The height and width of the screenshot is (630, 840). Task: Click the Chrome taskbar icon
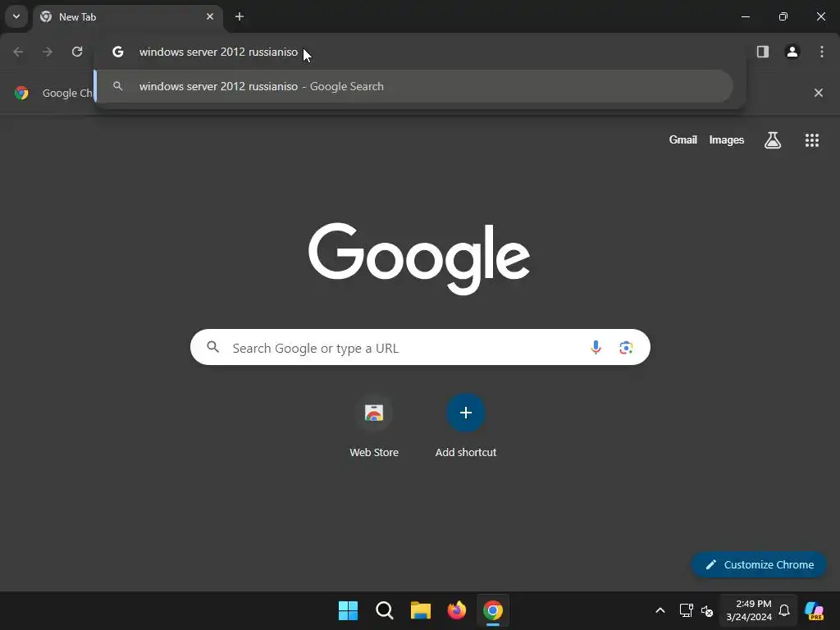(x=493, y=610)
